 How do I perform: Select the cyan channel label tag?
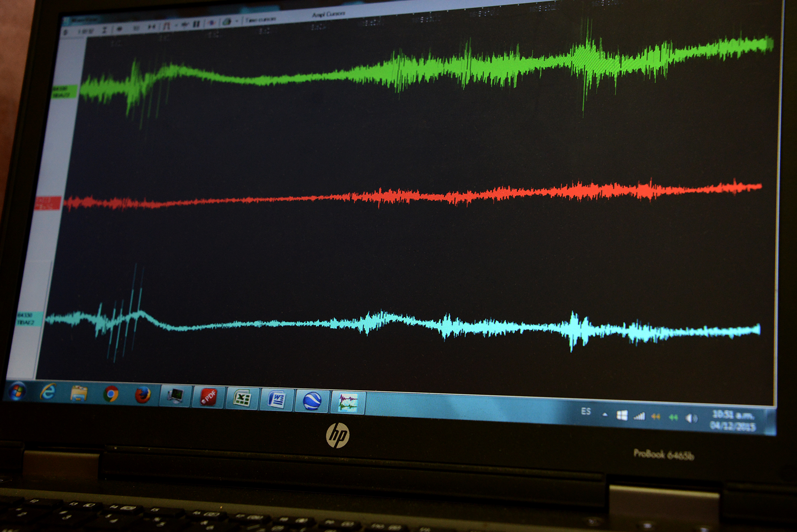tap(29, 320)
